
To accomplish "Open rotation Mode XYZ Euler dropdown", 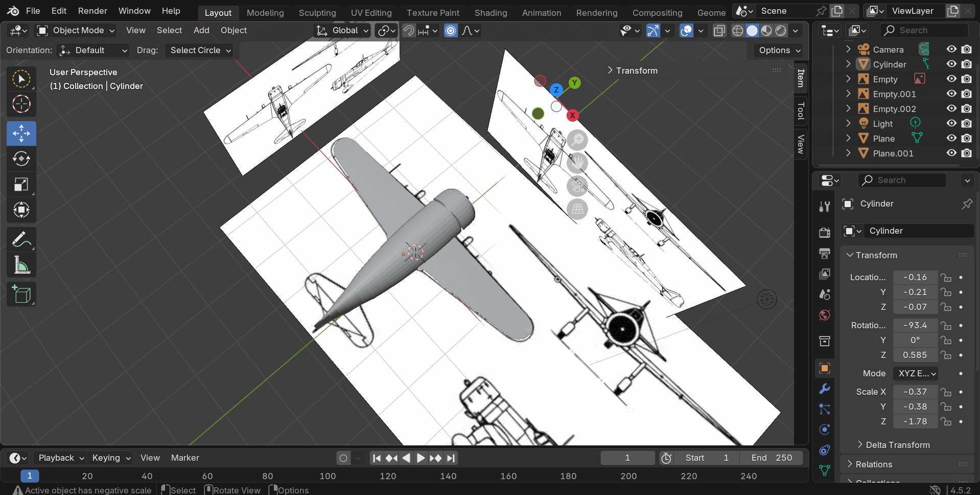I will [x=916, y=373].
